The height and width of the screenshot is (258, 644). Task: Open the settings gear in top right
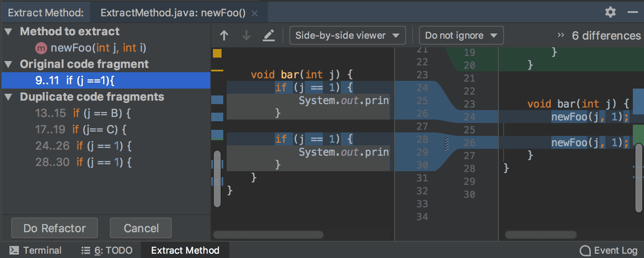[610, 12]
